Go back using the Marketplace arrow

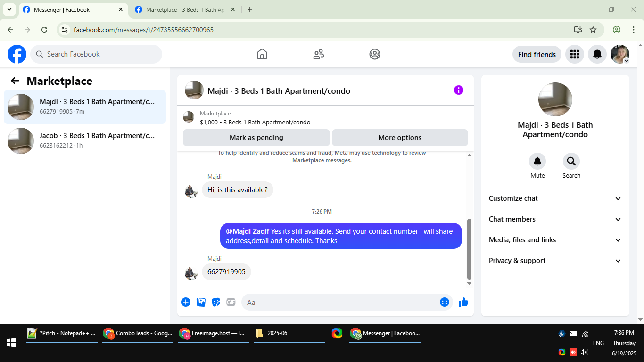point(15,81)
